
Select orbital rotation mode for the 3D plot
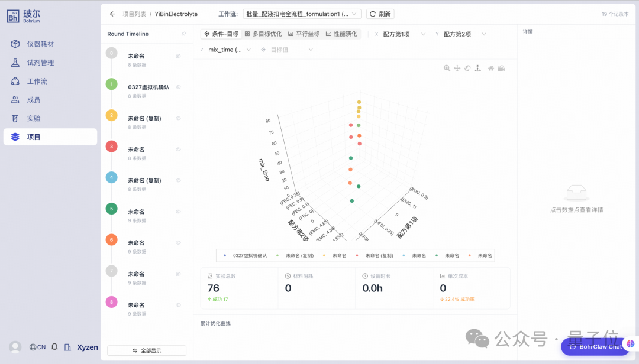tap(467, 68)
